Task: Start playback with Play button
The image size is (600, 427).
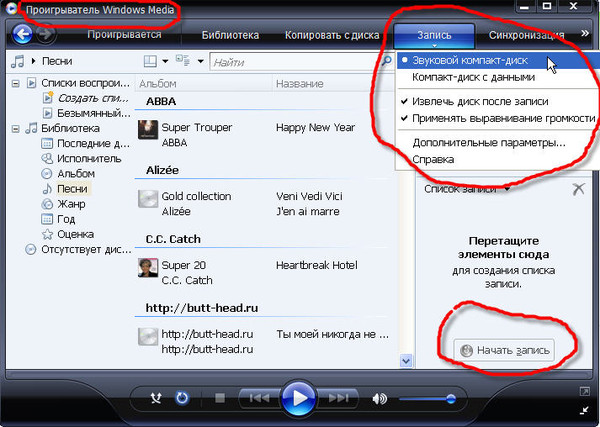Action: [298, 398]
